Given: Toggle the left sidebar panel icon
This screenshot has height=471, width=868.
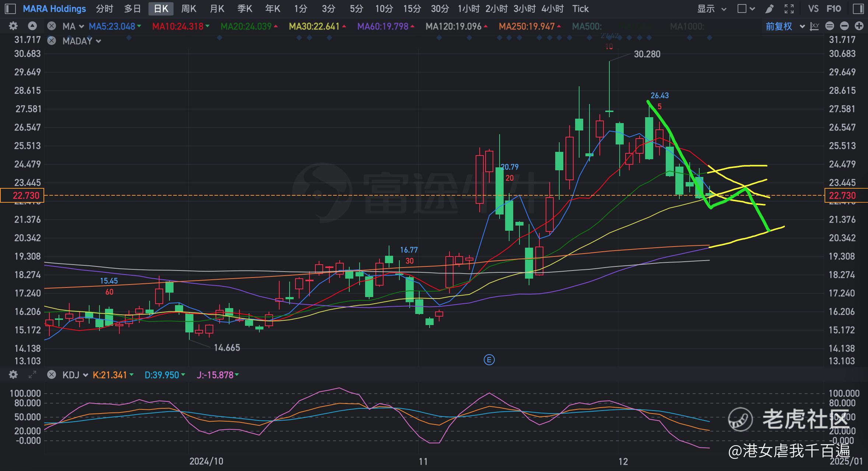Looking at the screenshot, I should click(10, 8).
